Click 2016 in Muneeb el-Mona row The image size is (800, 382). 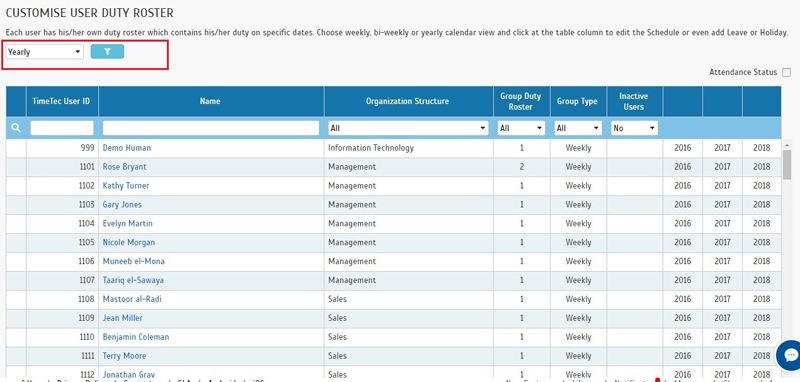coord(683,261)
